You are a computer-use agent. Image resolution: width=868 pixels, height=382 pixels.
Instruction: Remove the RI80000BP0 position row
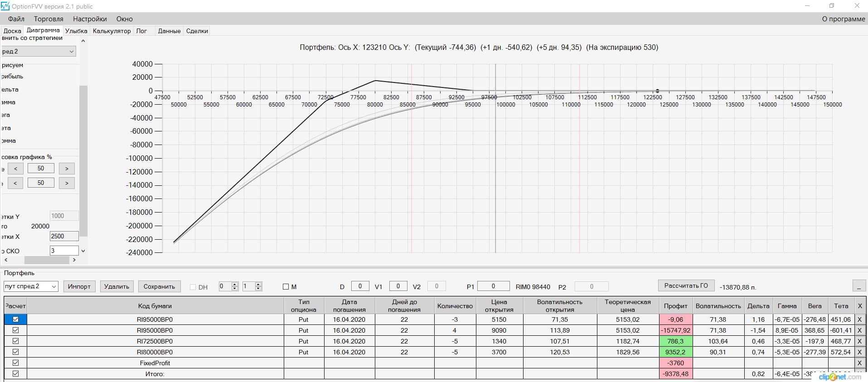click(x=859, y=352)
